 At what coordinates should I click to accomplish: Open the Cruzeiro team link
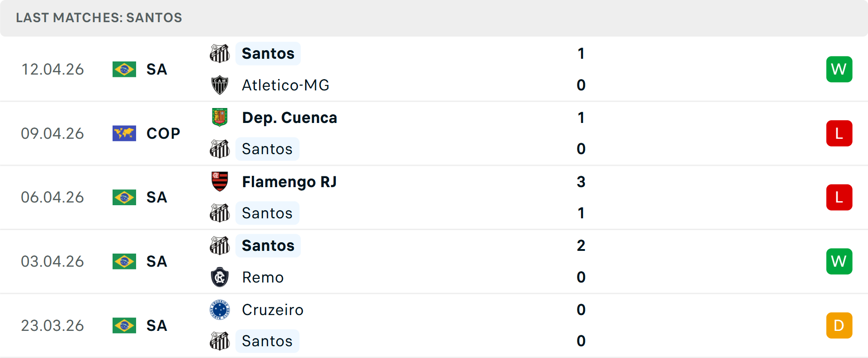pyautogui.click(x=273, y=310)
